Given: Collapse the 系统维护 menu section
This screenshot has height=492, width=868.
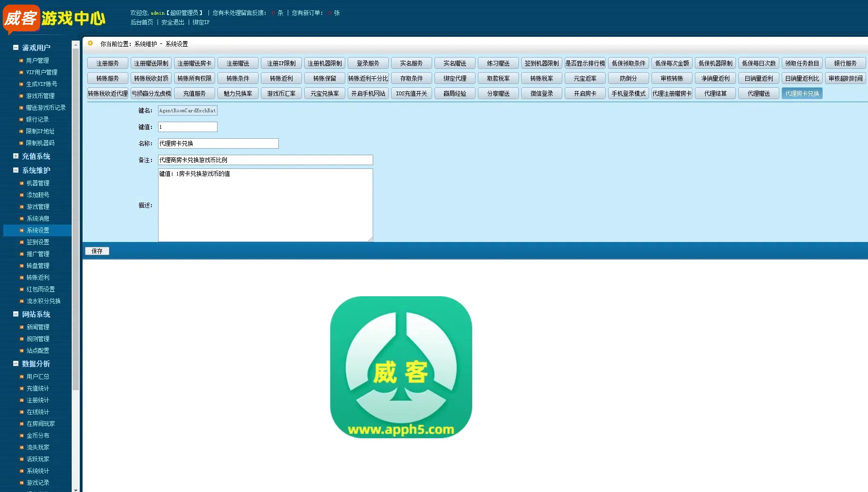Looking at the screenshot, I should click(x=16, y=170).
